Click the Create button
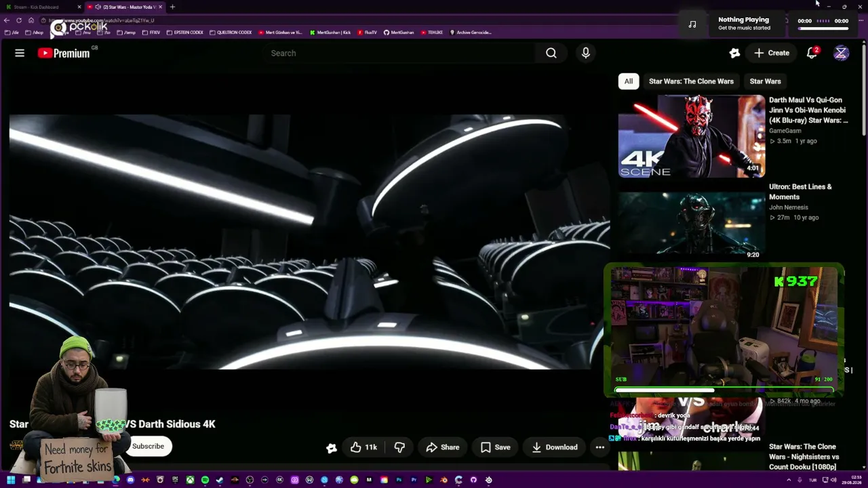 click(772, 53)
